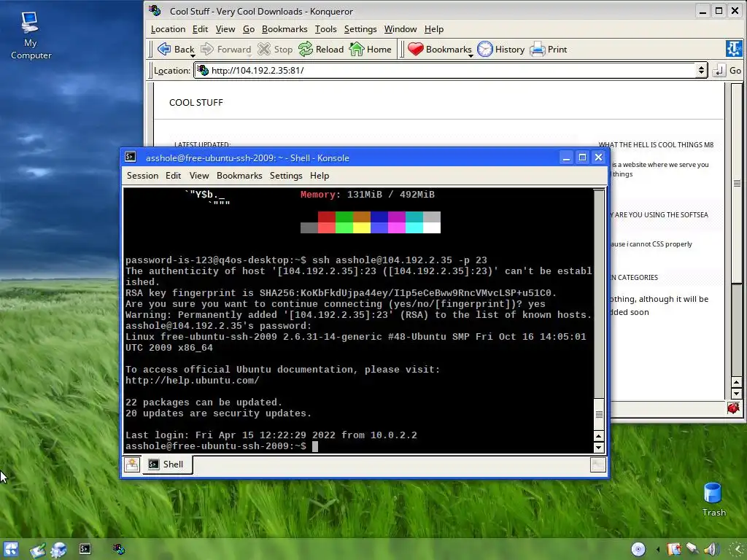Open the start menu icon on the taskbar
The width and height of the screenshot is (747, 560).
point(10,549)
